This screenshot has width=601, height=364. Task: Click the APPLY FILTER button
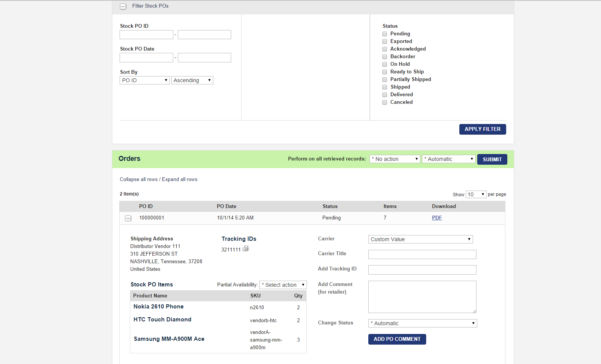click(483, 129)
